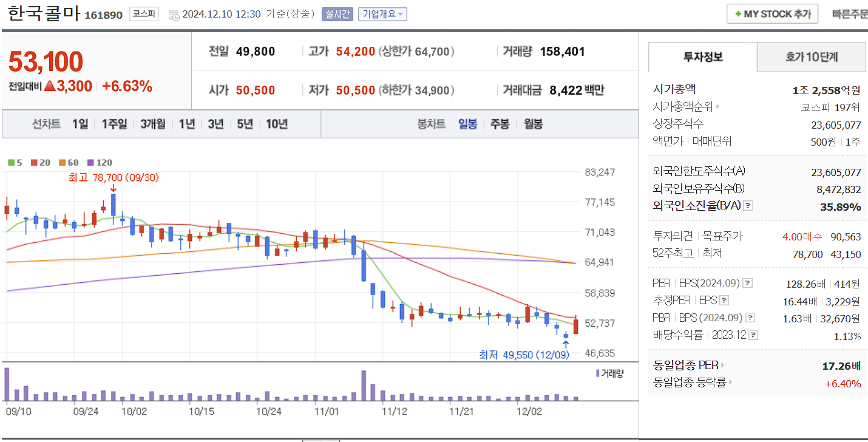Click the help icon beside 추정PER EPS
Viewport: 868px width, 442px height.
(x=724, y=301)
